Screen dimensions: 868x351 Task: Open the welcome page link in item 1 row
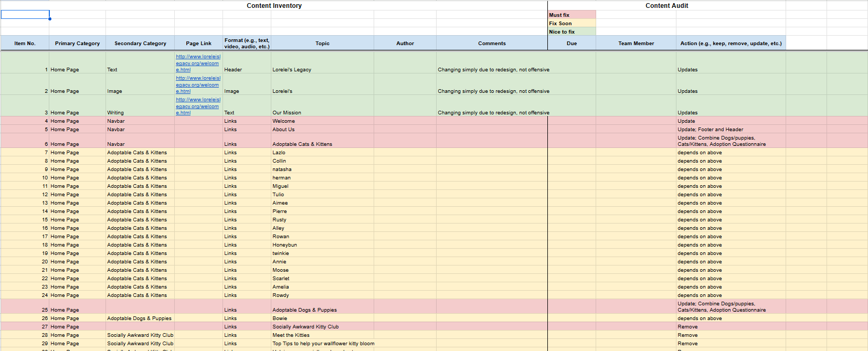(x=198, y=63)
